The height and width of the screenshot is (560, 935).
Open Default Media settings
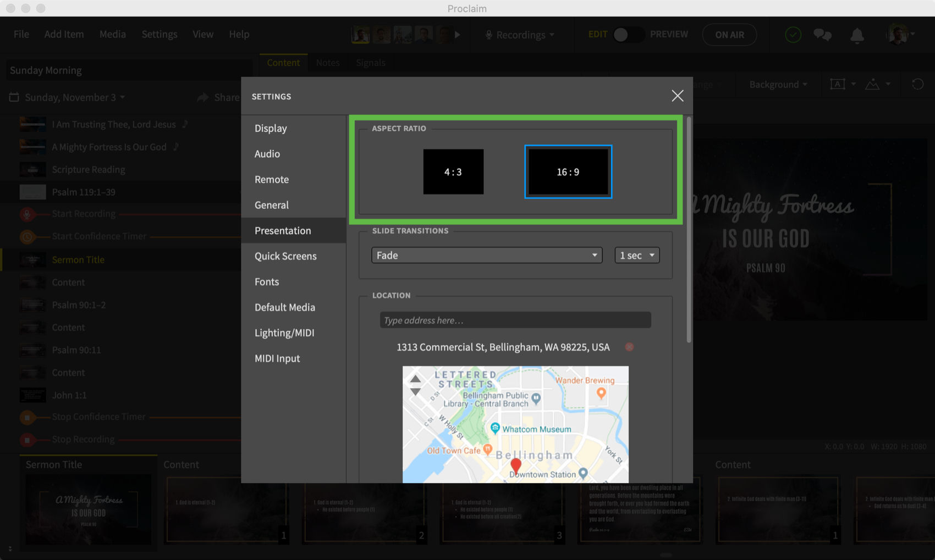coord(294,307)
